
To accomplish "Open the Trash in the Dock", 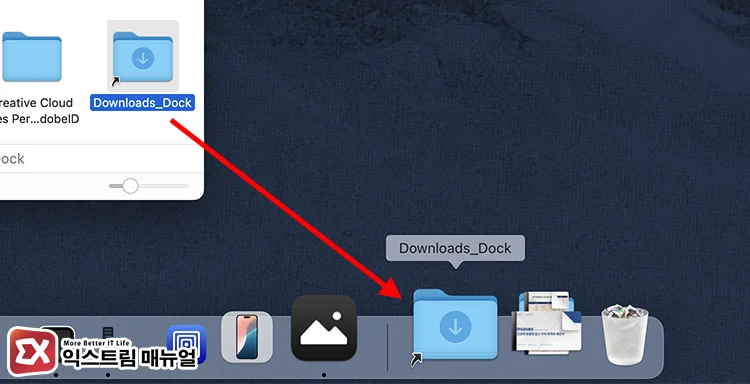I will pyautogui.click(x=625, y=335).
